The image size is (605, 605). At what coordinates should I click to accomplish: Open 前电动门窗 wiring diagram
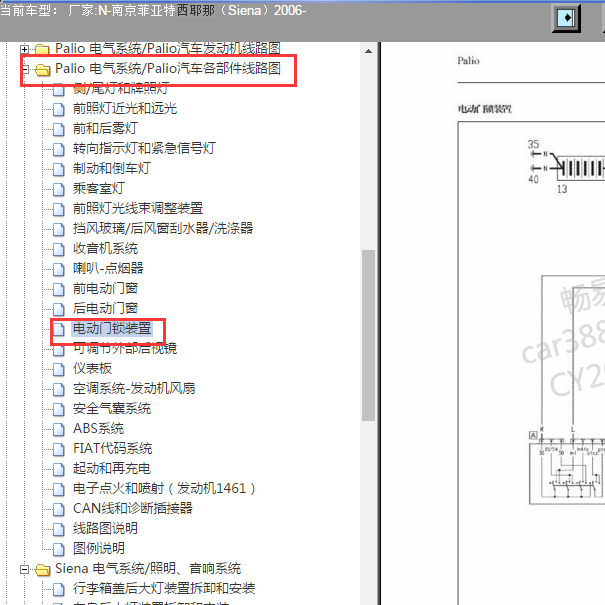point(105,289)
